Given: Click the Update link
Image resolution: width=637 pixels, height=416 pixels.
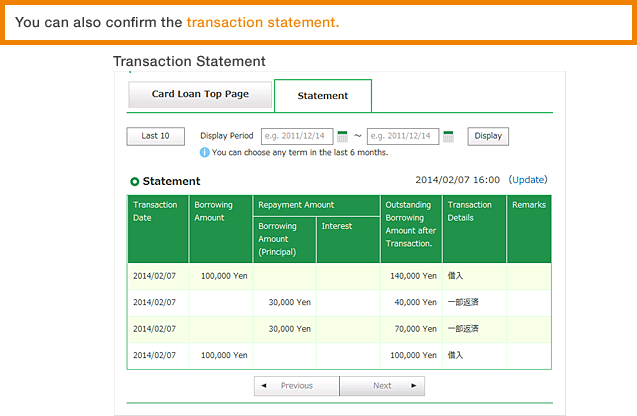Looking at the screenshot, I should tap(528, 180).
